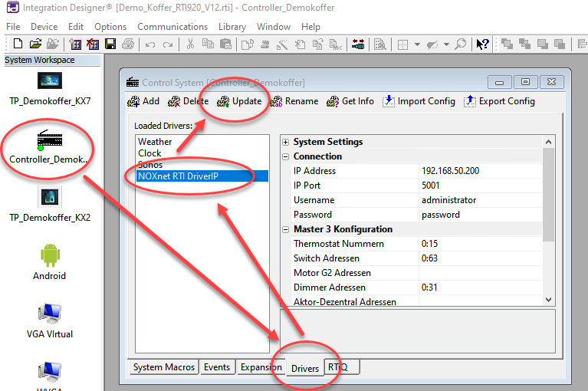The width and height of the screenshot is (588, 391).
Task: Click the print preview toolbar icon
Action: click(x=380, y=44)
